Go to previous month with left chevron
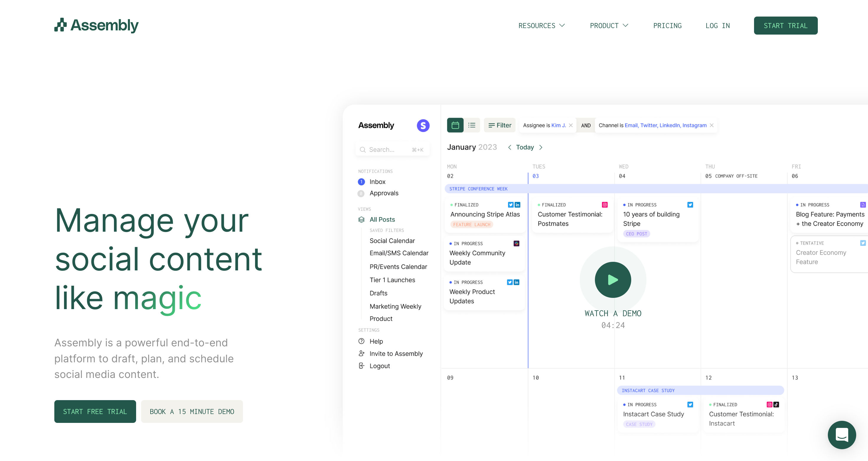The image size is (868, 461). 510,147
